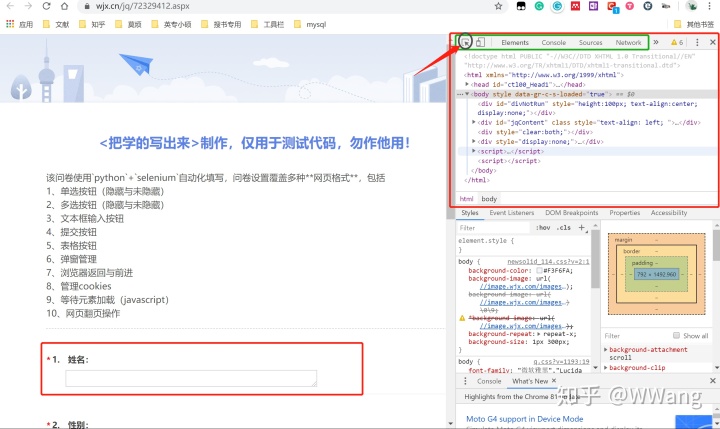Open the green Grammarly extension icon
The image size is (720, 429).
539,6
